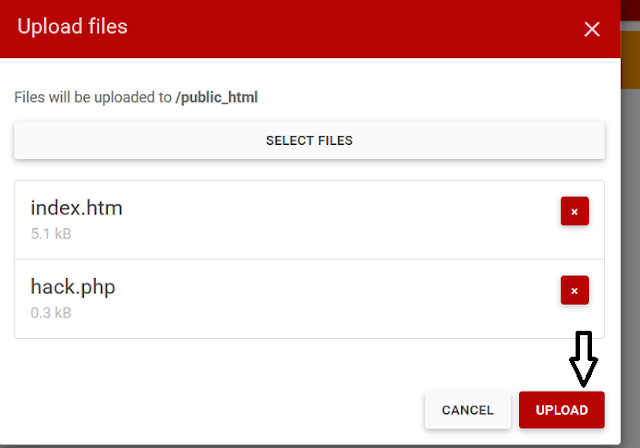The height and width of the screenshot is (448, 640).
Task: Open the SELECT FILES chooser
Action: pyautogui.click(x=309, y=140)
